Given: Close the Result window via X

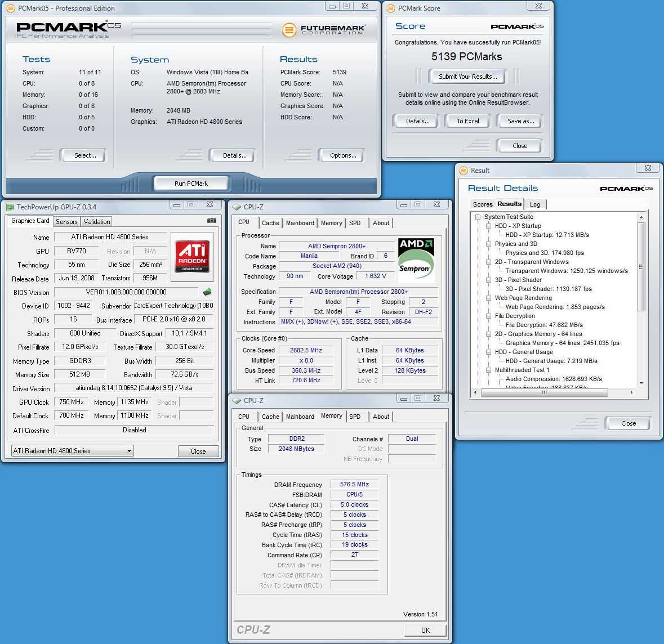Looking at the screenshot, I should click(x=648, y=168).
